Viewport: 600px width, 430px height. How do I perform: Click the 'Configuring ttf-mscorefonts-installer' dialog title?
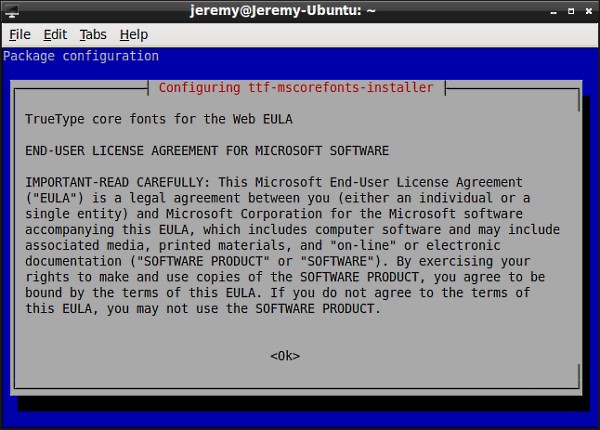[x=296, y=88]
